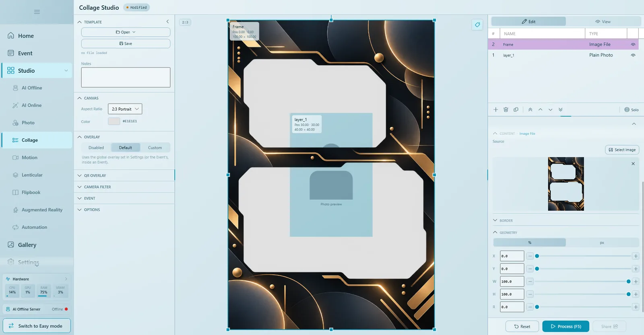The width and height of the screenshot is (644, 335).
Task: Click the Open template button
Action: coord(126,32)
